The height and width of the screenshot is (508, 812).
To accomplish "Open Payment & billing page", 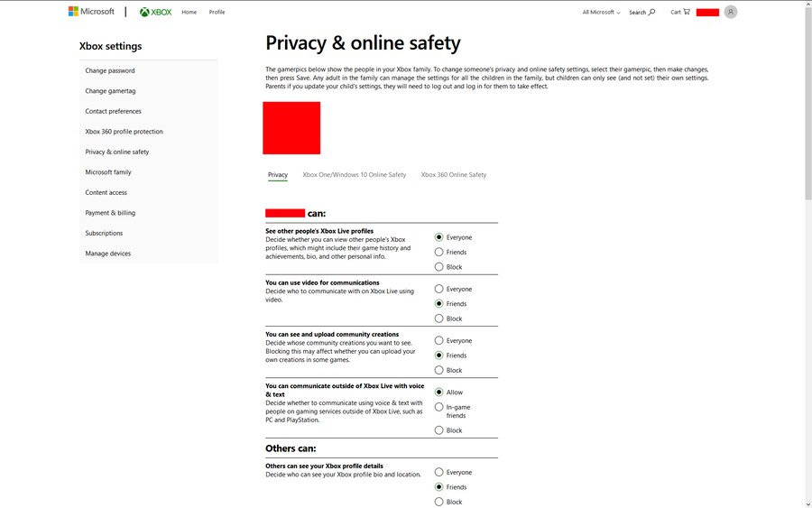I will [x=110, y=213].
